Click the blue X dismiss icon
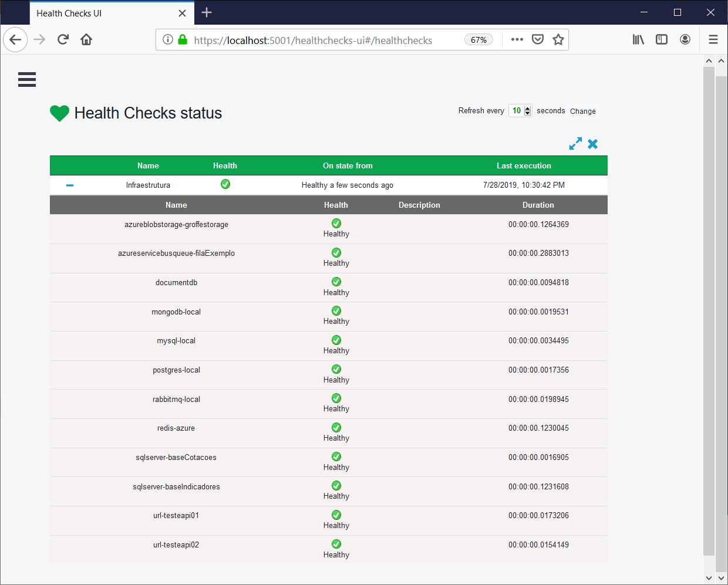Screen dimensions: 728x585 tap(593, 143)
